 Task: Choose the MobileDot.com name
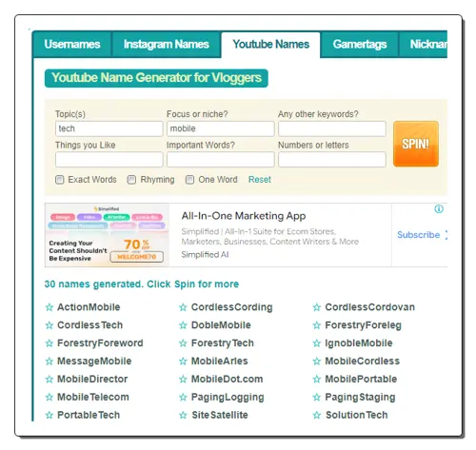pyautogui.click(x=227, y=380)
